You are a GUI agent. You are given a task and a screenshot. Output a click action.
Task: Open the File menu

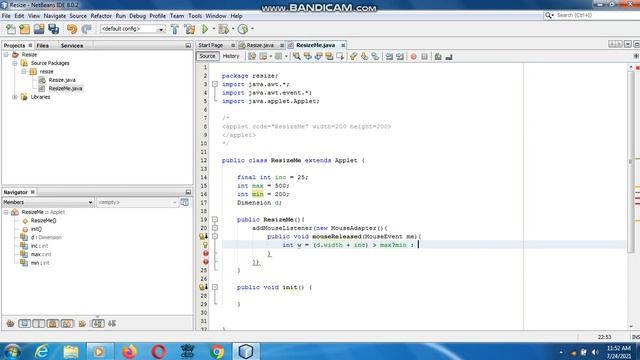pos(6,16)
